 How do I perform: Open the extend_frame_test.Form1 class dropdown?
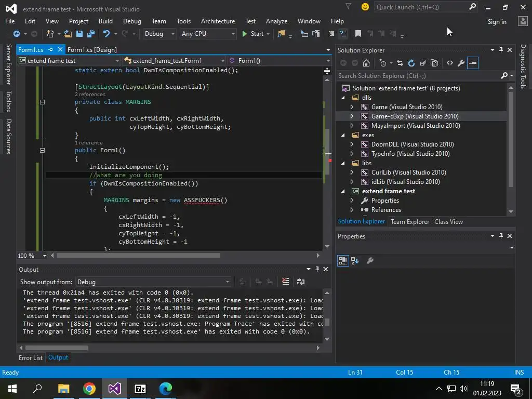pyautogui.click(x=175, y=61)
